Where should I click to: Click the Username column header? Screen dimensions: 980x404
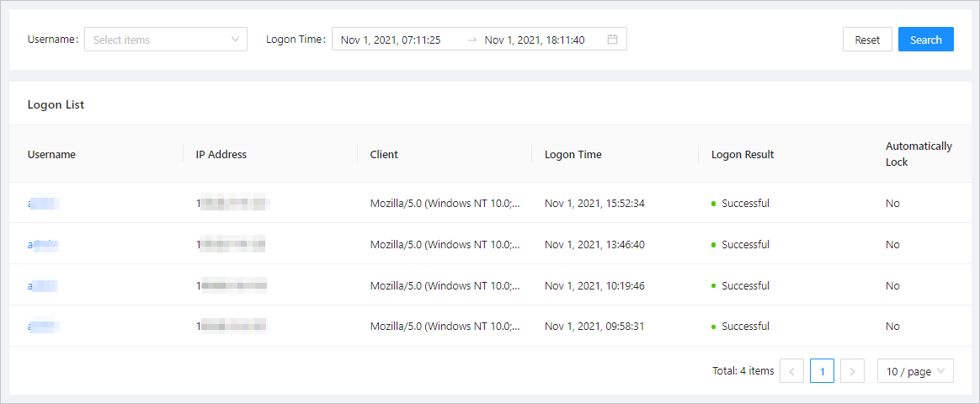coord(51,154)
